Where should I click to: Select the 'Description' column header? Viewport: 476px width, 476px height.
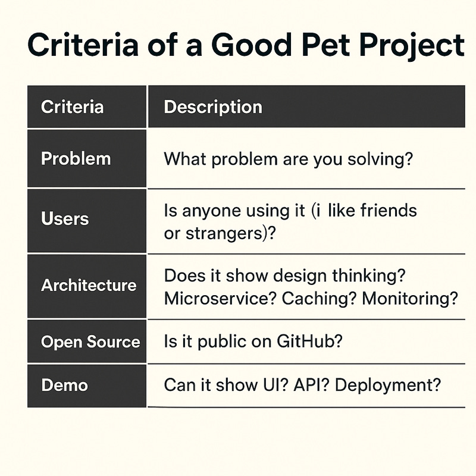click(306, 107)
